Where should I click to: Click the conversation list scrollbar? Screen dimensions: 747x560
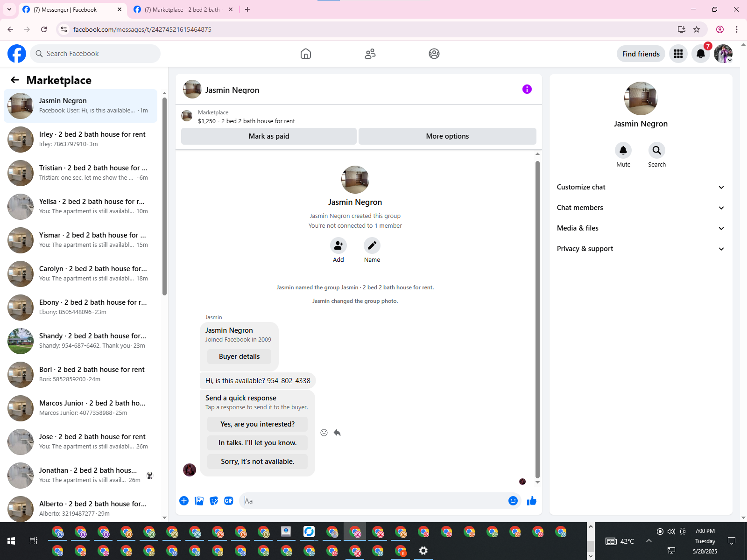coord(164,196)
